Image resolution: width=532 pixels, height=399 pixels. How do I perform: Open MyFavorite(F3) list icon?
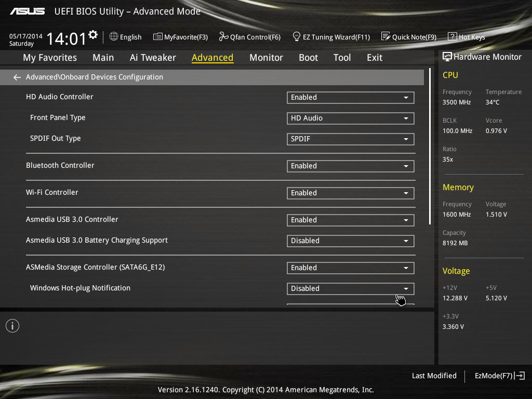157,37
